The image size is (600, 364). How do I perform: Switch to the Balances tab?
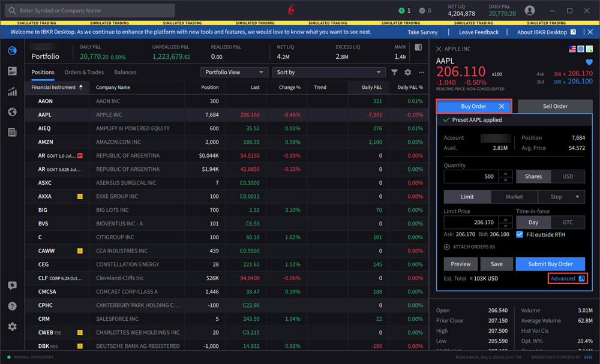(125, 73)
